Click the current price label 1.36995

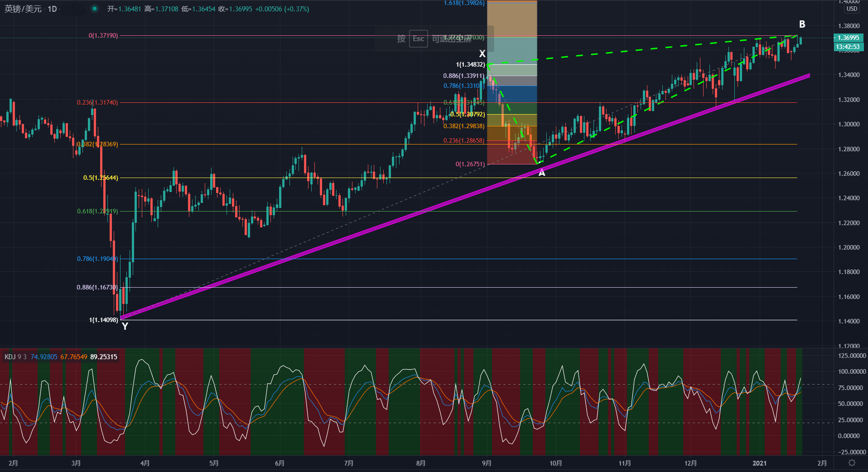(849, 38)
